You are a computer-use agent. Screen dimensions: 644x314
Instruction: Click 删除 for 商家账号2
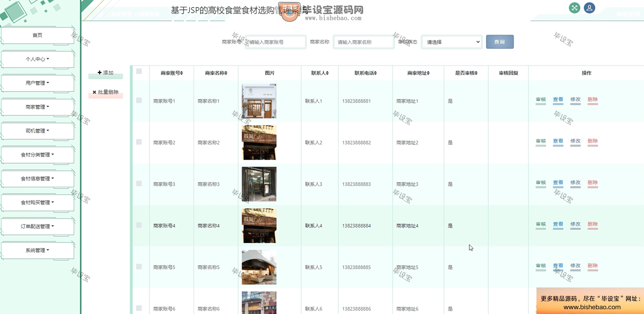[x=593, y=141]
